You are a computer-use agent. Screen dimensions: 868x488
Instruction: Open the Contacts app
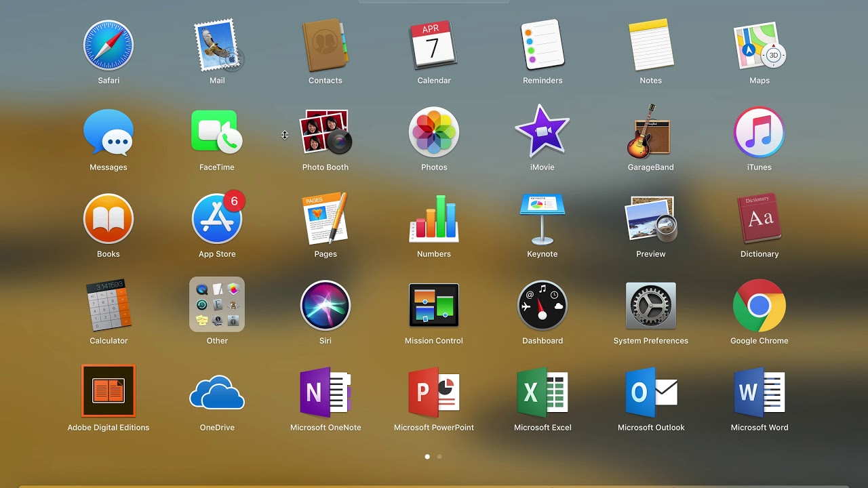(325, 45)
